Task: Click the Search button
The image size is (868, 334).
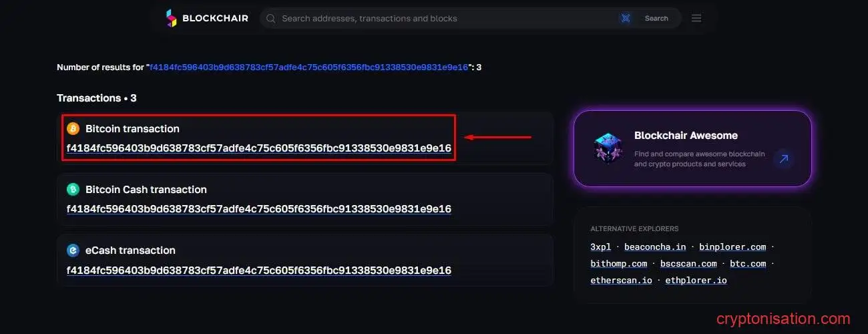Action: click(x=656, y=18)
